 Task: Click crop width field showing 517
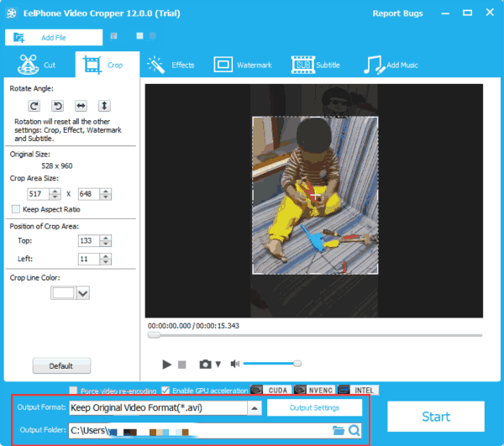39,194
